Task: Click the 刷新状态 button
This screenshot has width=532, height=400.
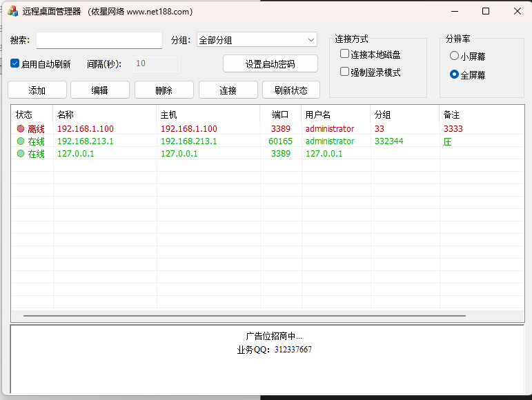Action: tap(290, 90)
